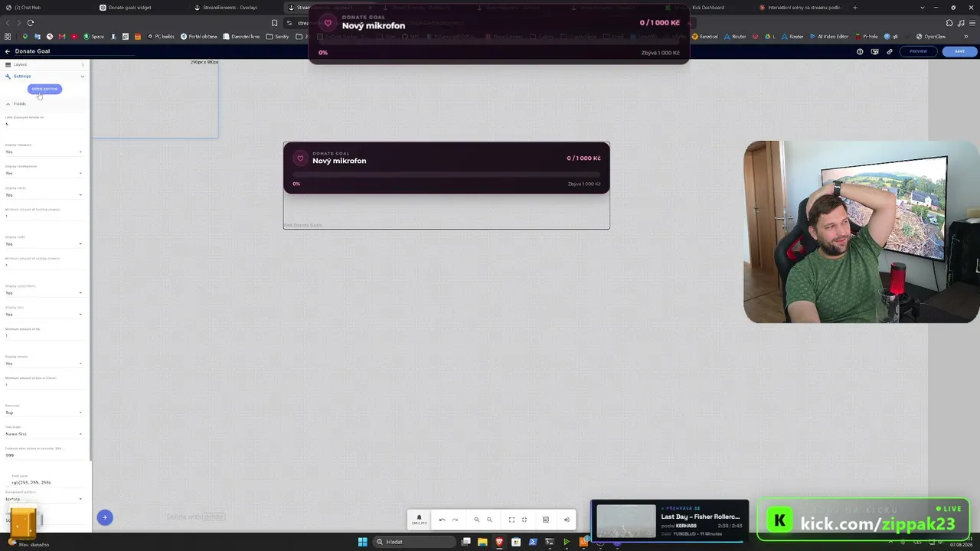Open the Display redemptions dropdown
The height and width of the screenshot is (551, 980).
coord(44,173)
